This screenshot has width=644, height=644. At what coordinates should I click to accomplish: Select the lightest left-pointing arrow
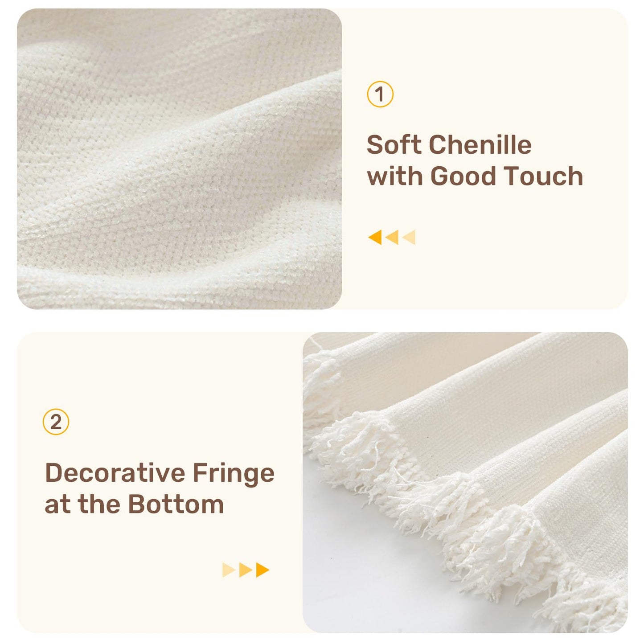coord(409,237)
